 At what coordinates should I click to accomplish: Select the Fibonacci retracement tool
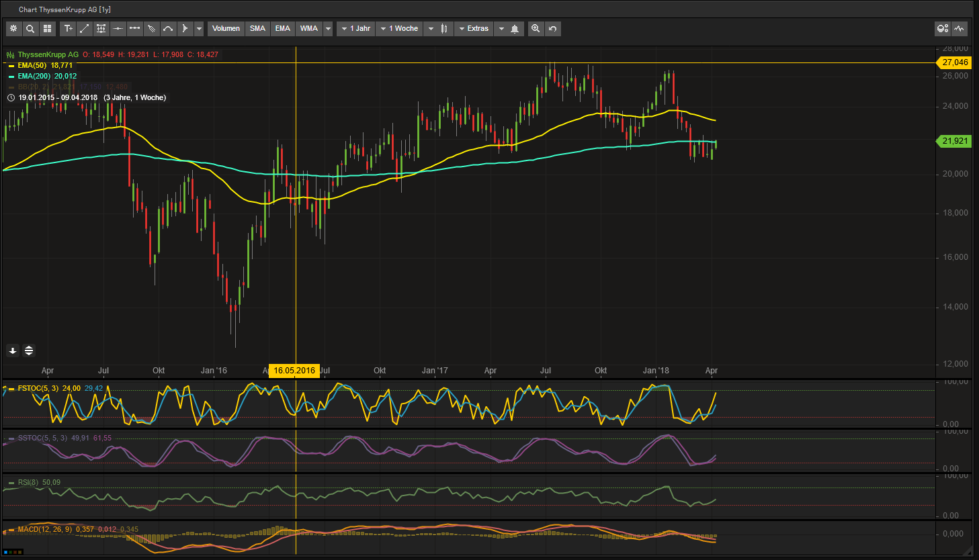pos(101,28)
